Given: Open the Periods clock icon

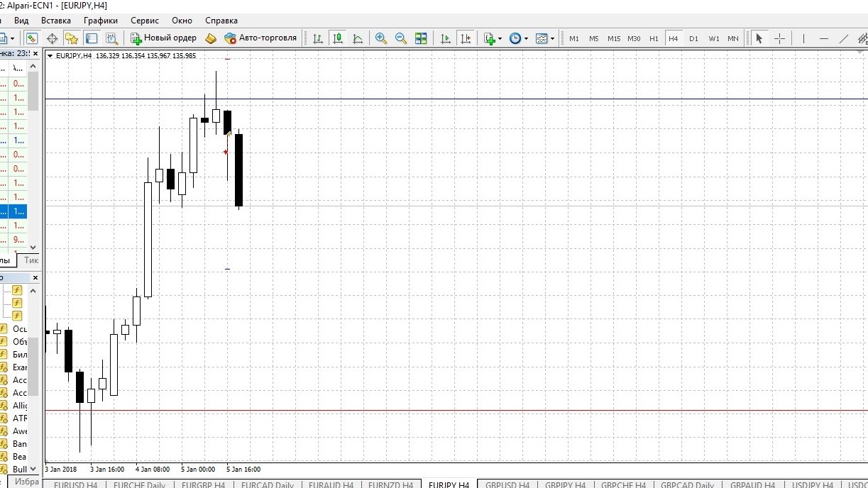Looking at the screenshot, I should pyautogui.click(x=515, y=38).
